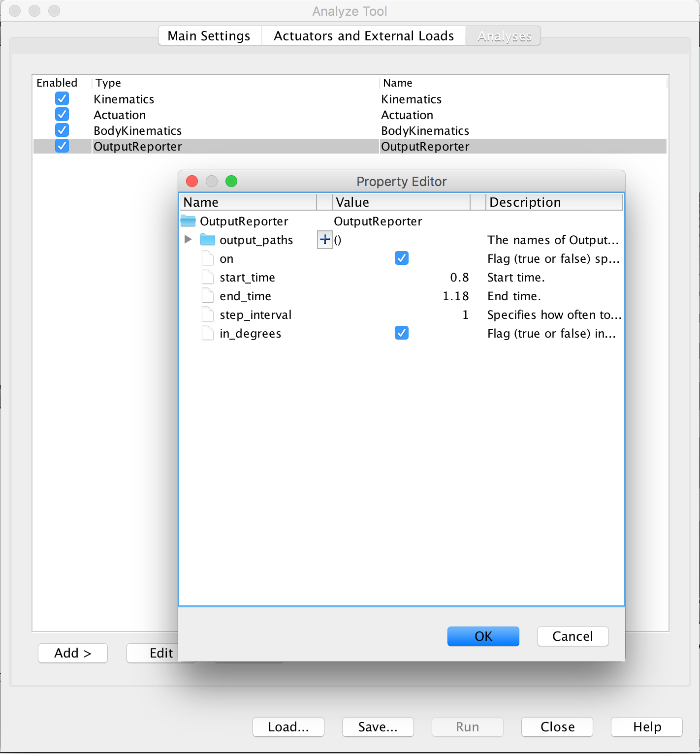Expand the output_paths disclosure triangle
Screen dimensions: 700x754
tap(188, 240)
